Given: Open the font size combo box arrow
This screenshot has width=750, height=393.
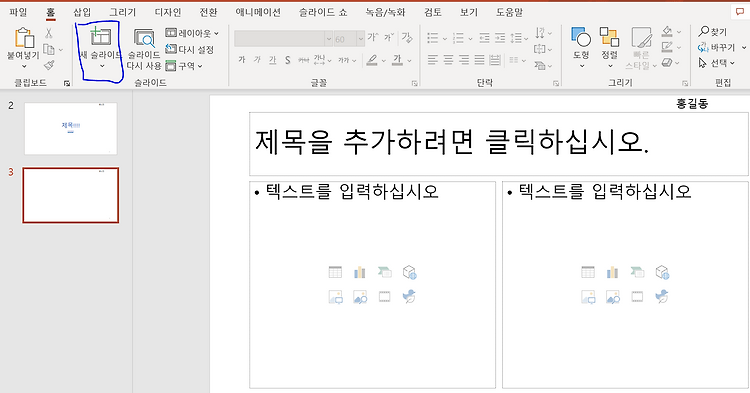Looking at the screenshot, I should pyautogui.click(x=361, y=39).
